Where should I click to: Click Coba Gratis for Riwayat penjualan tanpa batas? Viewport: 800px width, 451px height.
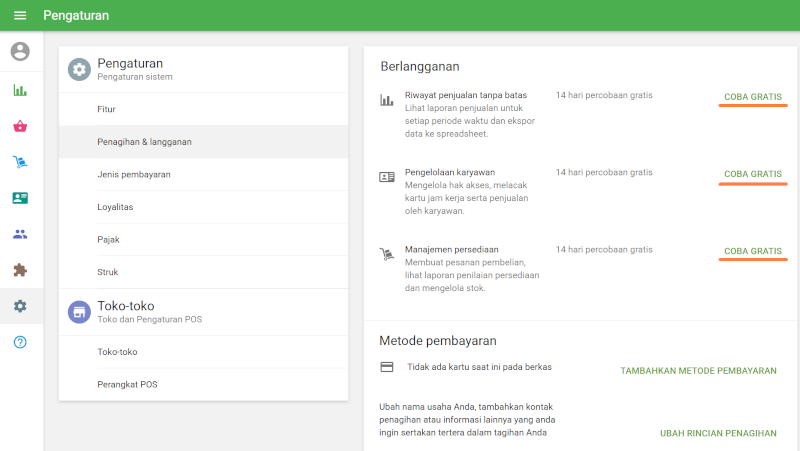pyautogui.click(x=752, y=98)
